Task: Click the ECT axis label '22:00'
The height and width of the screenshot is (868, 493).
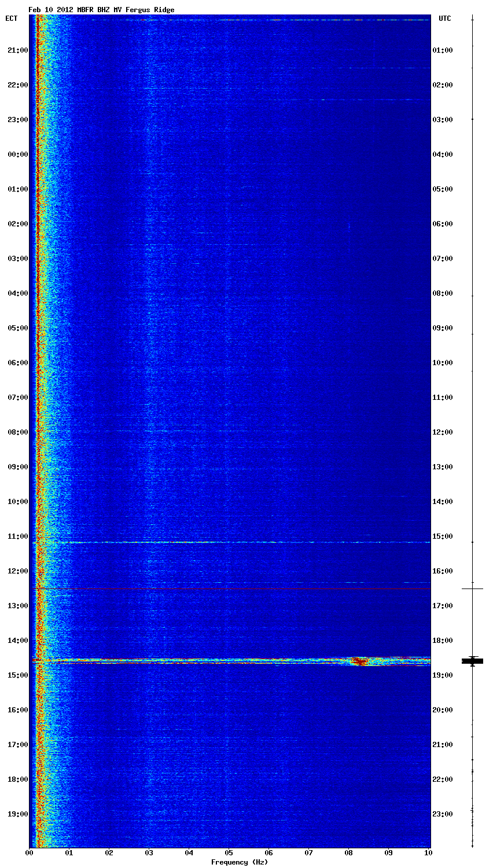Action: (17, 85)
